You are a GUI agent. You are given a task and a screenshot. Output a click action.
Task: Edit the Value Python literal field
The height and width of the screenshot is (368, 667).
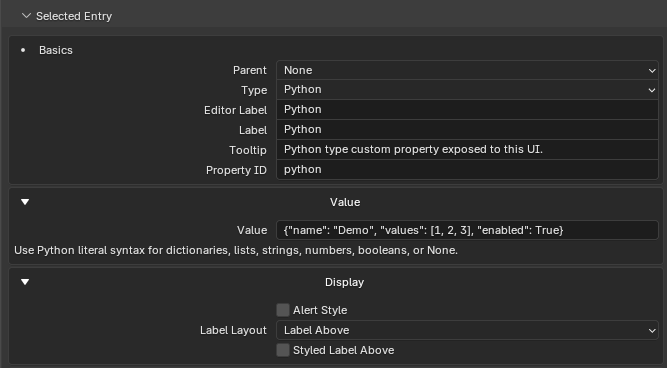pos(467,230)
